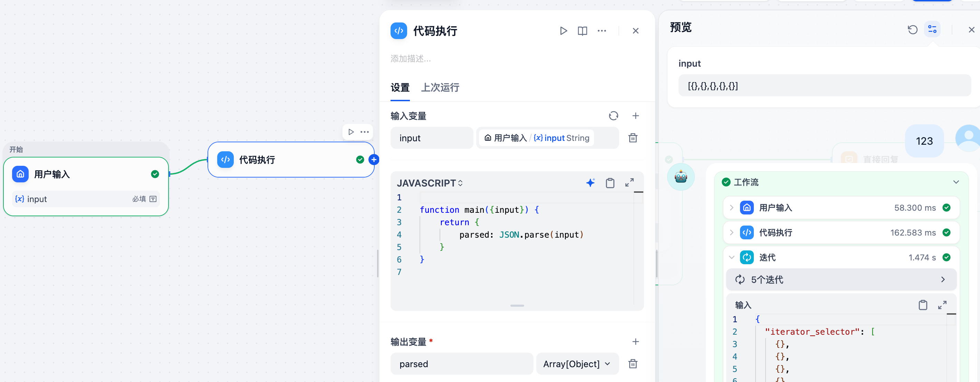
Task: Click the JSON.parse code line
Action: 521,235
